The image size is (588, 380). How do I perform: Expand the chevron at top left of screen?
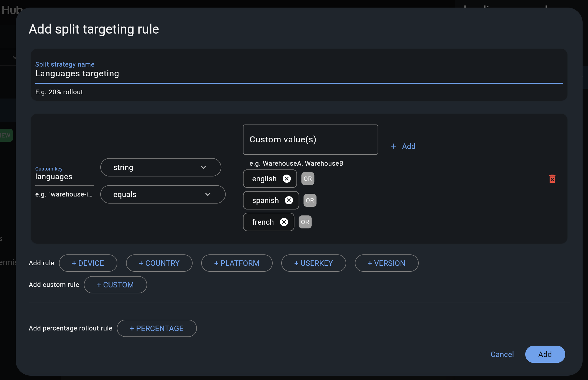(14, 57)
